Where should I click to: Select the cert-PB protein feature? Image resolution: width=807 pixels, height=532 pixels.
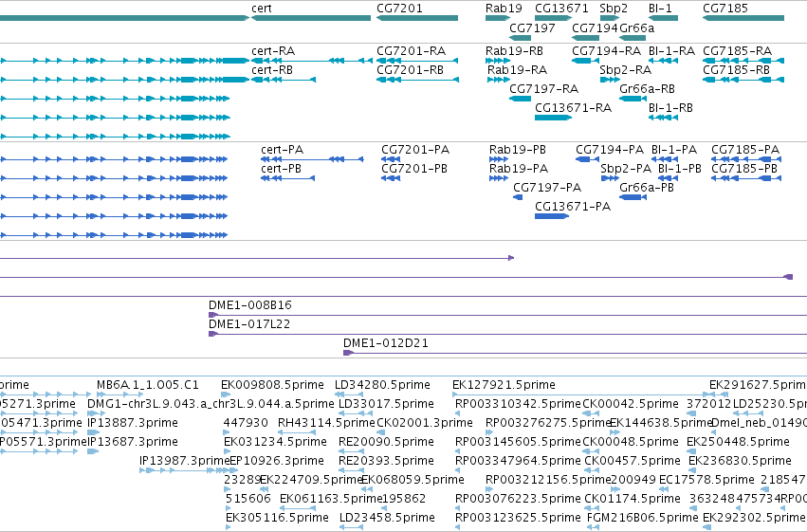point(287,178)
